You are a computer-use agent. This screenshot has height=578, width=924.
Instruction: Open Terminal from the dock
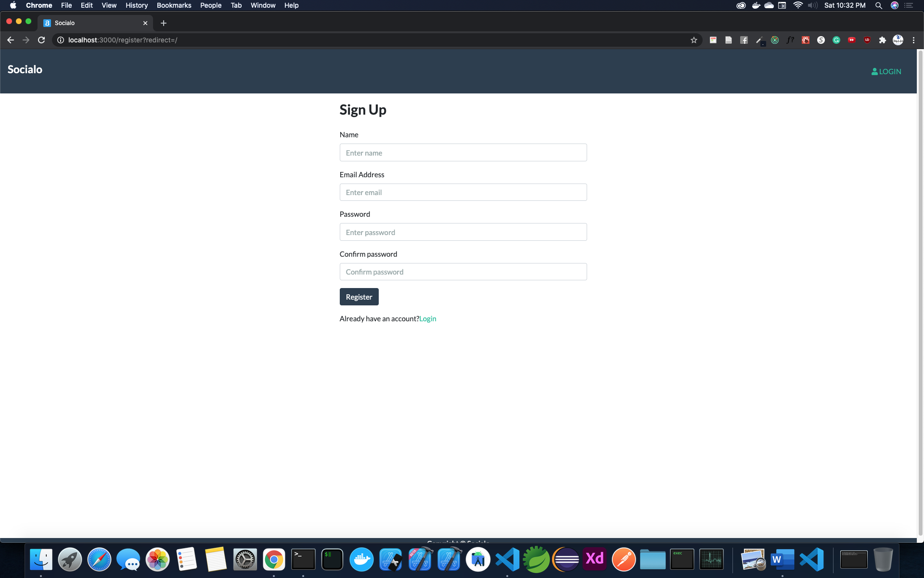303,560
